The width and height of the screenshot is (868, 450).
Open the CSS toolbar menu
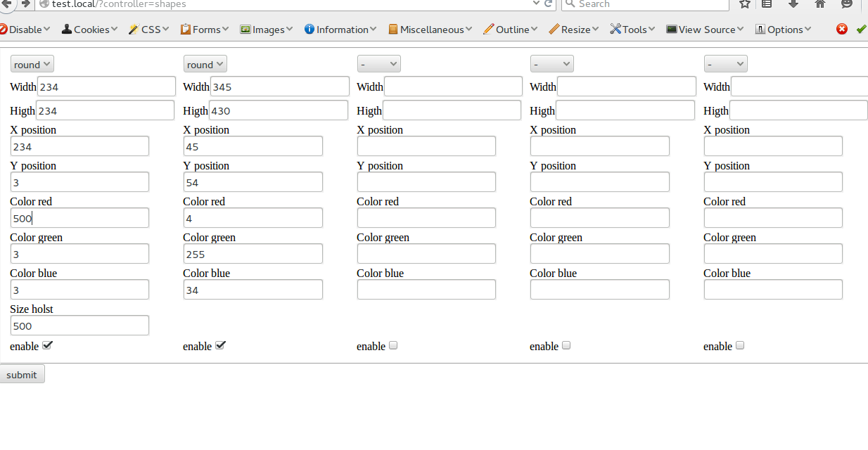(148, 30)
